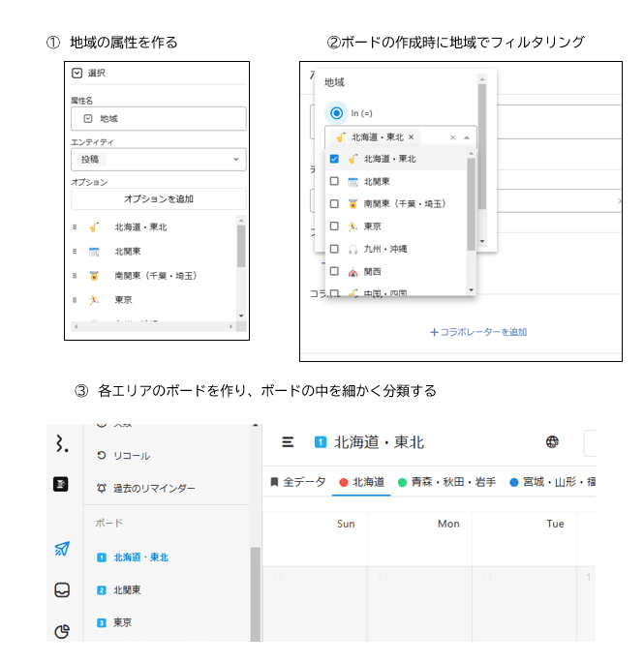This screenshot has width=644, height=663.
Task: Open the inbox tray icon in sidebar
Action: (62, 590)
